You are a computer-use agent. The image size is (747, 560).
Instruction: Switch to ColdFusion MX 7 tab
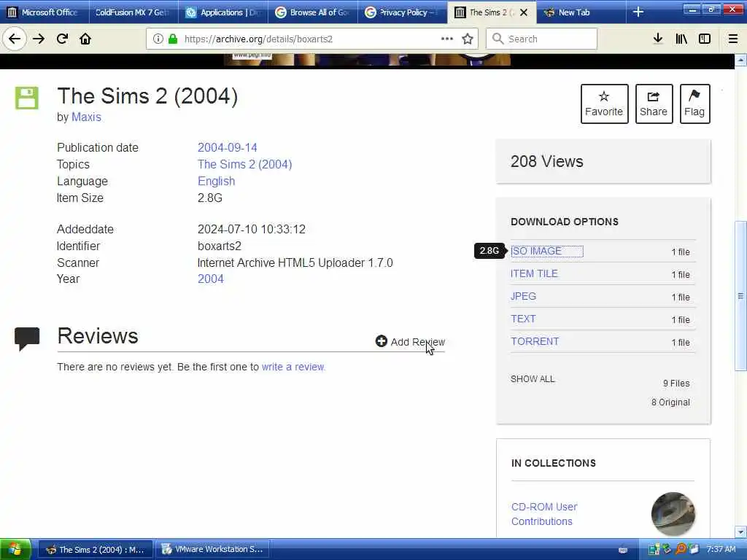pos(133,12)
